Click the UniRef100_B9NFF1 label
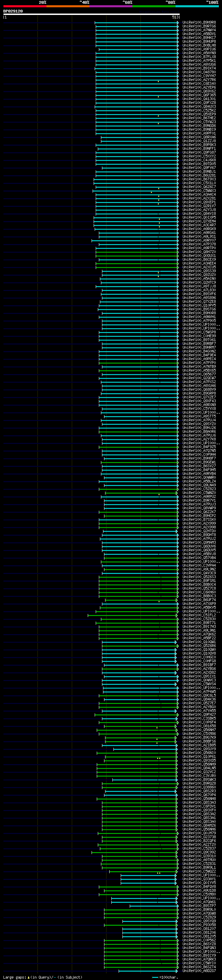Viewport: 222px width, 980px height. (199, 148)
